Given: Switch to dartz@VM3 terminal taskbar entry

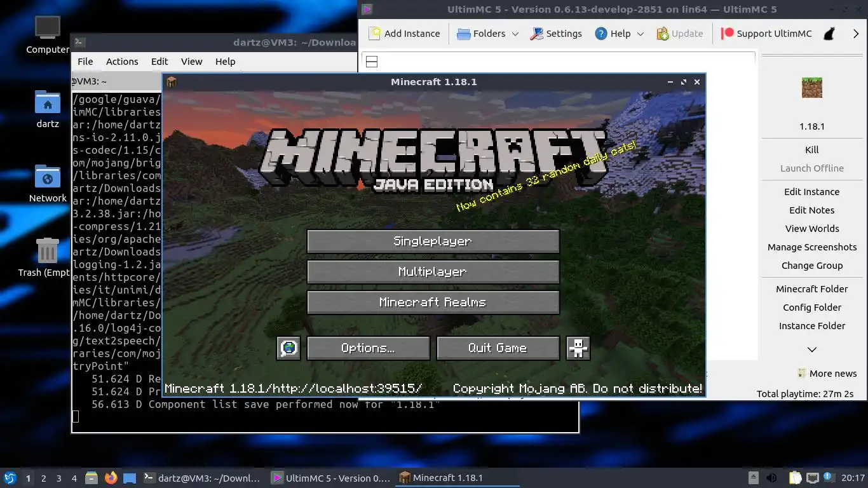Looking at the screenshot, I should tap(202, 478).
